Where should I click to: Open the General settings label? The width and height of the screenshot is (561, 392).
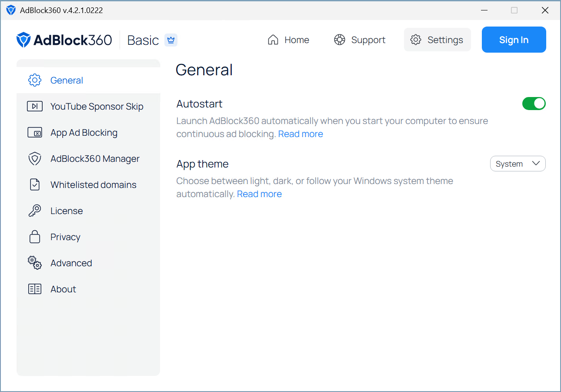click(67, 80)
